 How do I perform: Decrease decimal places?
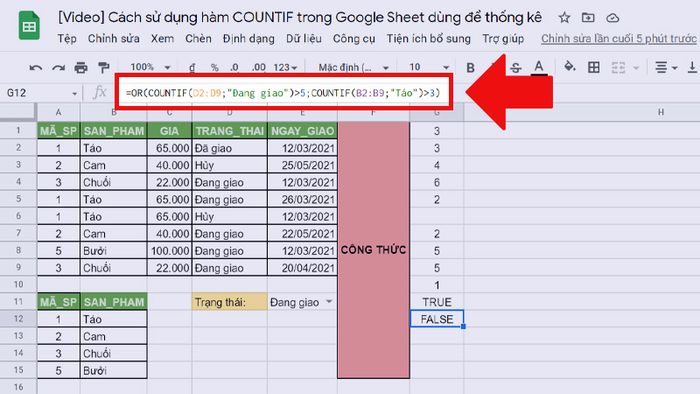point(234,68)
